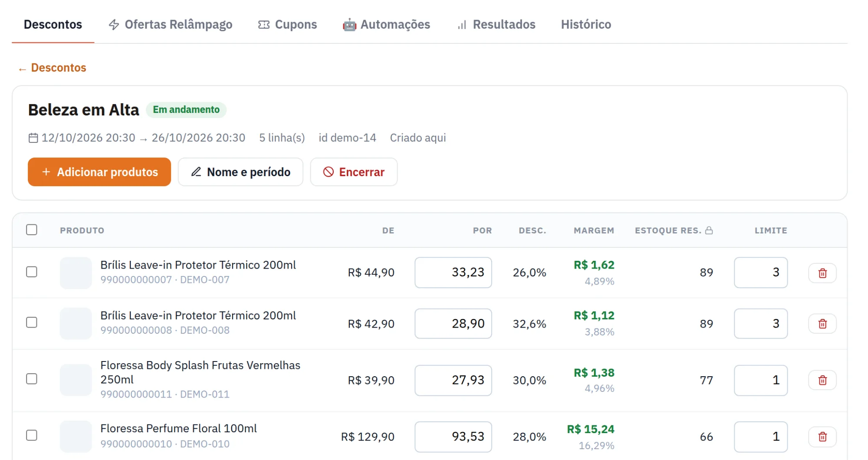
Task: Edit the 93,53 price field
Action: click(453, 437)
